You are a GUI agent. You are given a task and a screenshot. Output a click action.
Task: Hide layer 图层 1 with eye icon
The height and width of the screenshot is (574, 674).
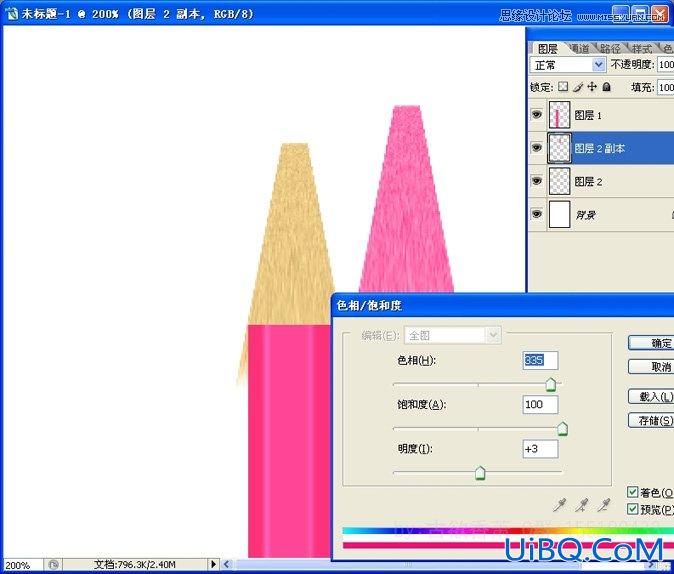[x=536, y=115]
